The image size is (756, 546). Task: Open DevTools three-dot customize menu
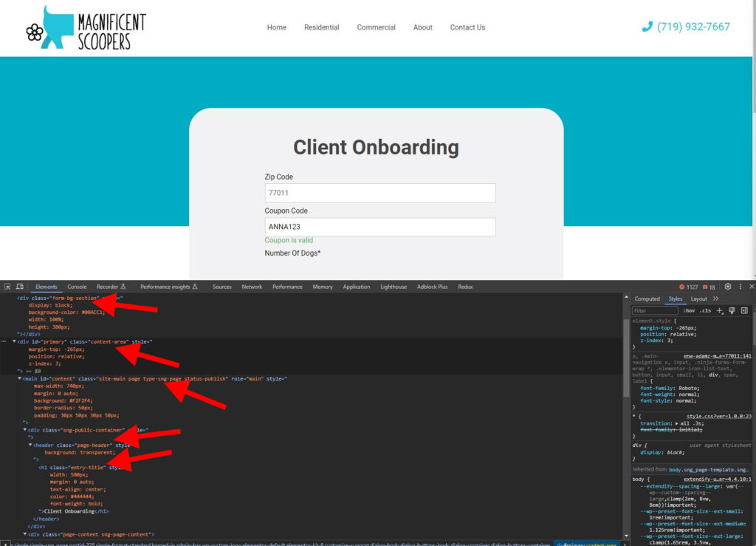coord(740,287)
